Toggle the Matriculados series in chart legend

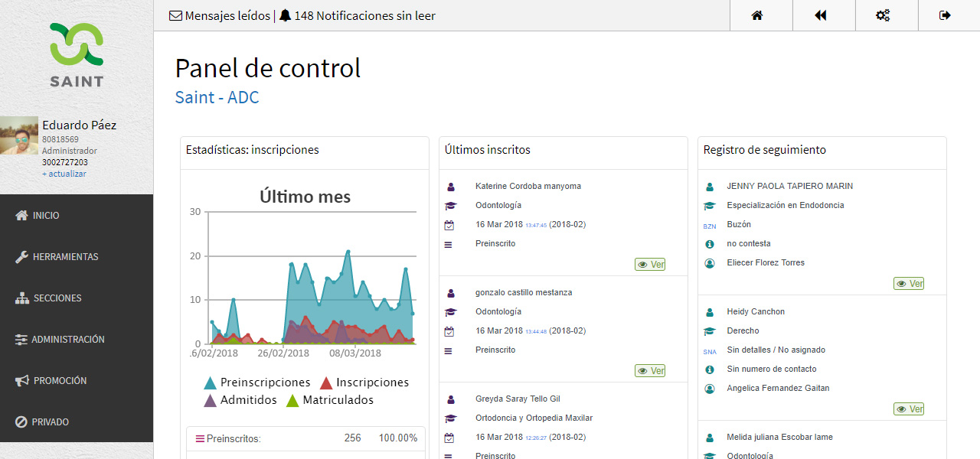click(329, 400)
